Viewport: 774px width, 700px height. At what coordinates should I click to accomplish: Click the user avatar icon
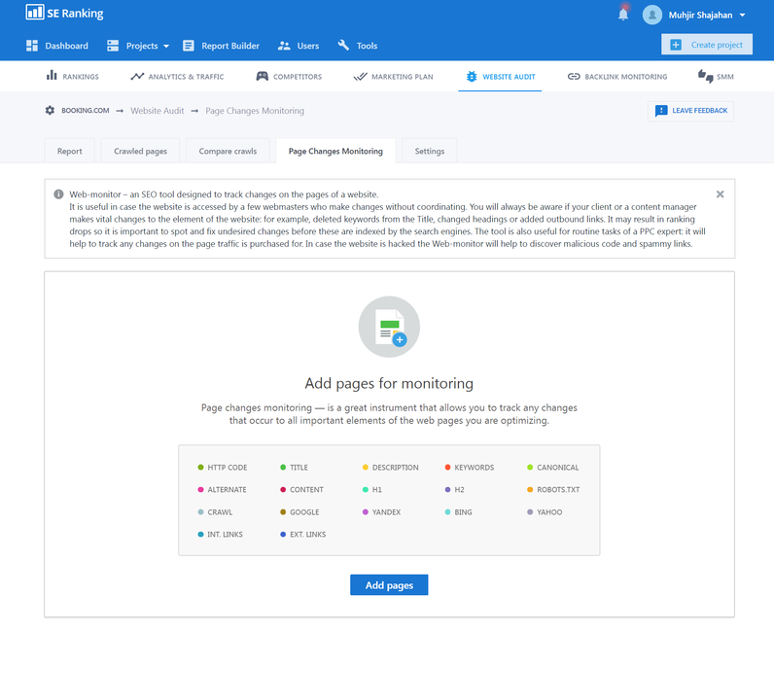pos(652,15)
